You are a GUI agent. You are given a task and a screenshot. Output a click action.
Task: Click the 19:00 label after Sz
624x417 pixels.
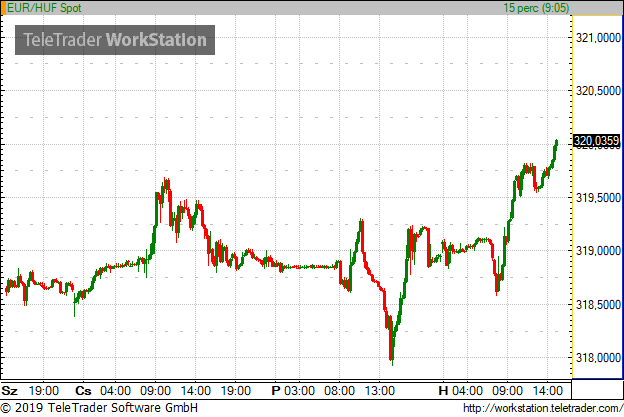click(x=44, y=391)
